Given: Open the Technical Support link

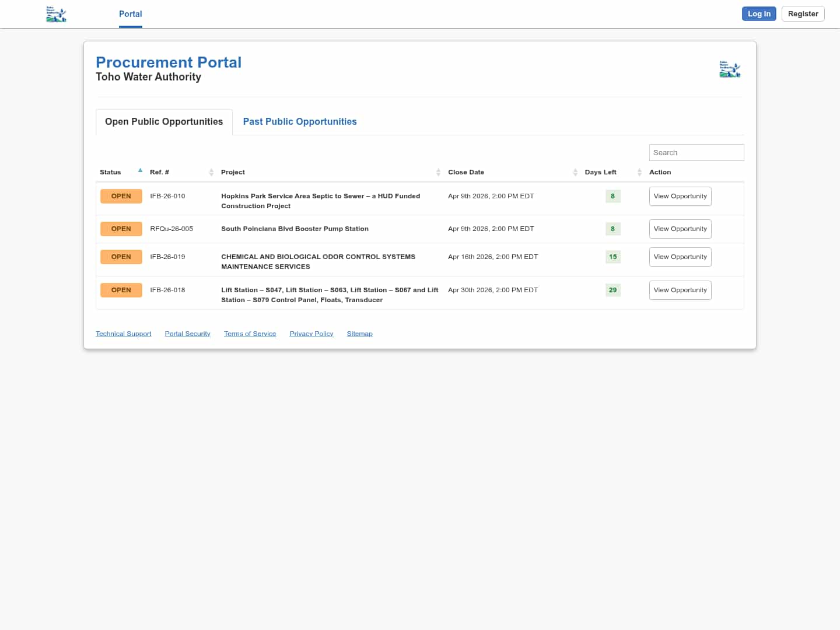Looking at the screenshot, I should click(x=123, y=334).
